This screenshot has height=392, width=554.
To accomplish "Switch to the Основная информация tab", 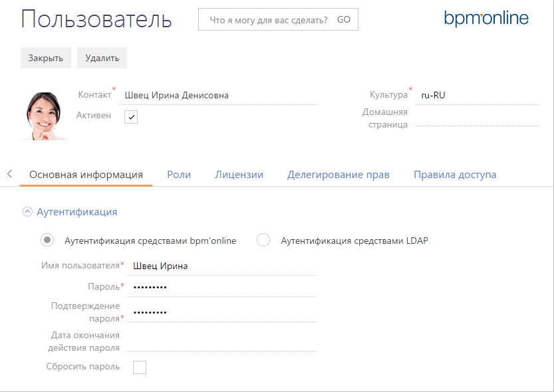I will pyautogui.click(x=86, y=175).
